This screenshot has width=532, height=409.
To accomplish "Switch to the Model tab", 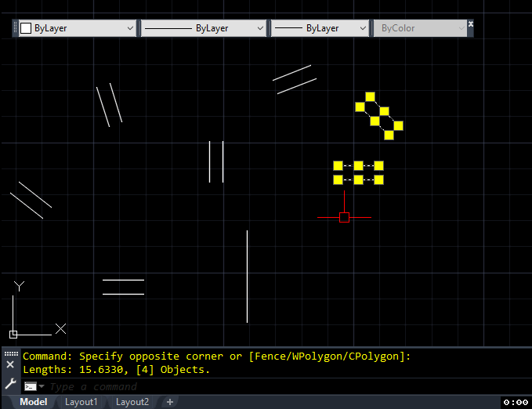I will (33, 402).
